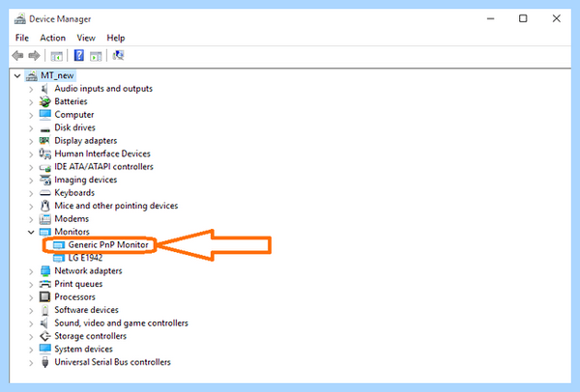Close the Device Manager window

pyautogui.click(x=557, y=18)
